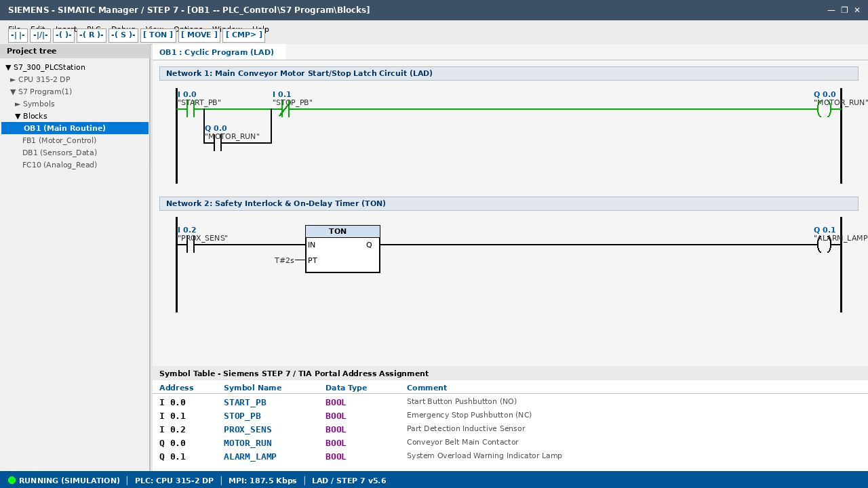Click LAD / STEP 7 v5.6 status entry
Image resolution: width=868 pixels, height=488 pixels.
(x=349, y=481)
